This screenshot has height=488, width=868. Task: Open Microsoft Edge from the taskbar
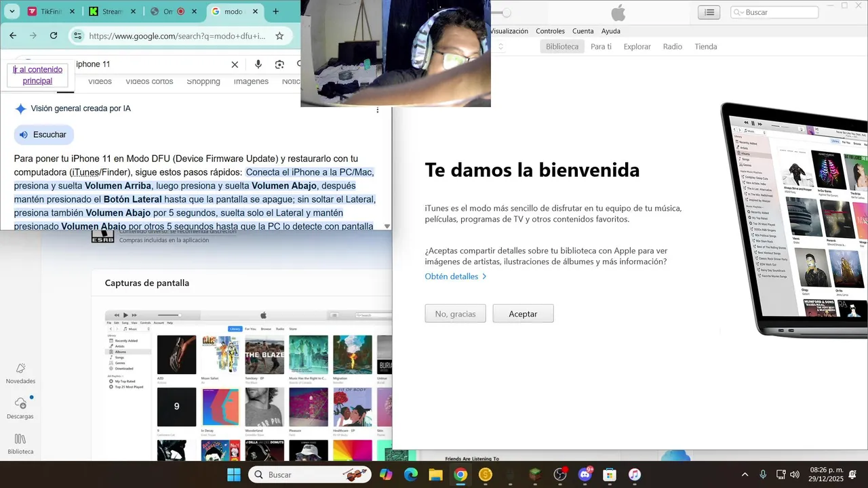click(411, 474)
